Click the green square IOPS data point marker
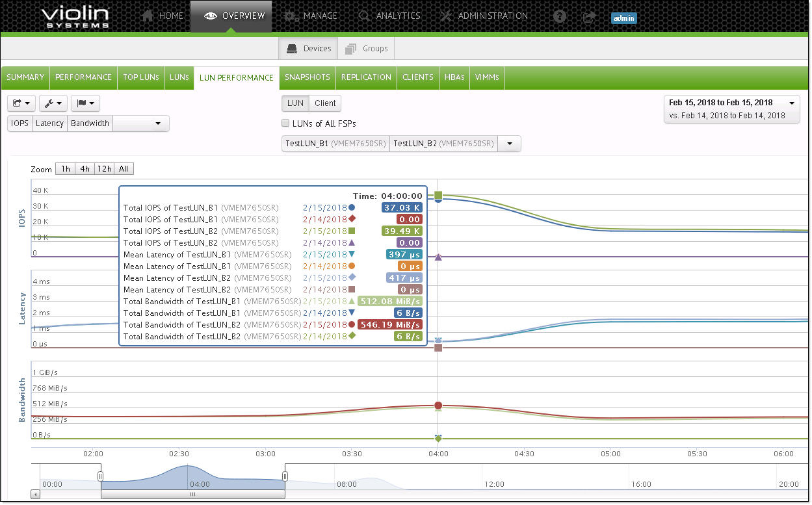812x505 pixels. (438, 195)
